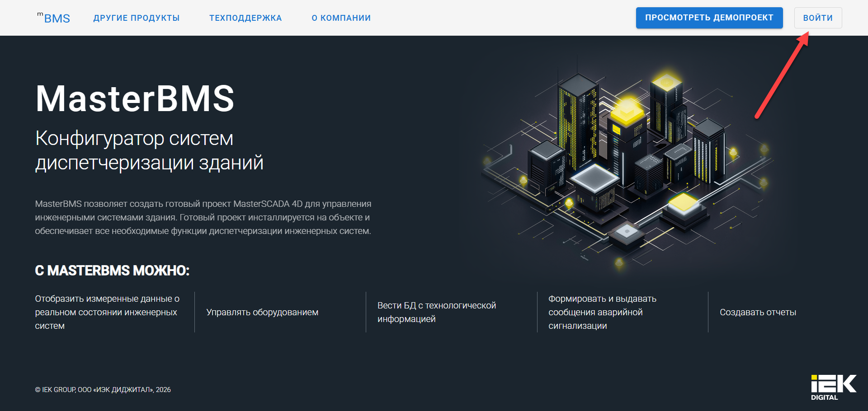Image resolution: width=868 pixels, height=411 pixels.
Task: Click 'Создавать отчеты' feature text
Action: [x=758, y=312]
